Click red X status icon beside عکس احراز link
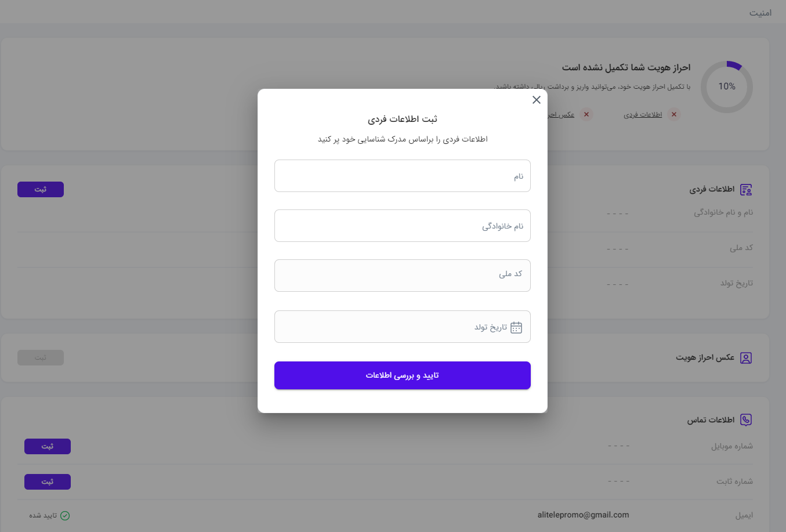Viewport: 786px width, 532px height. coord(586,114)
